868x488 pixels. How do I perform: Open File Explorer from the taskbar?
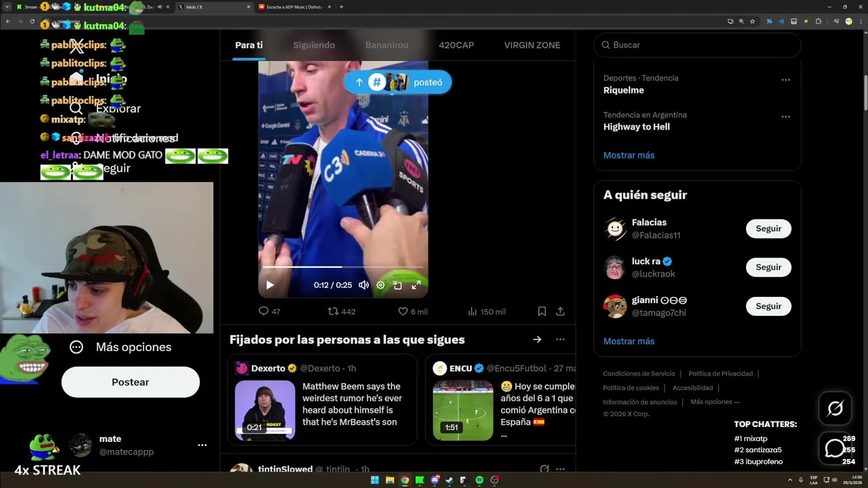390,480
